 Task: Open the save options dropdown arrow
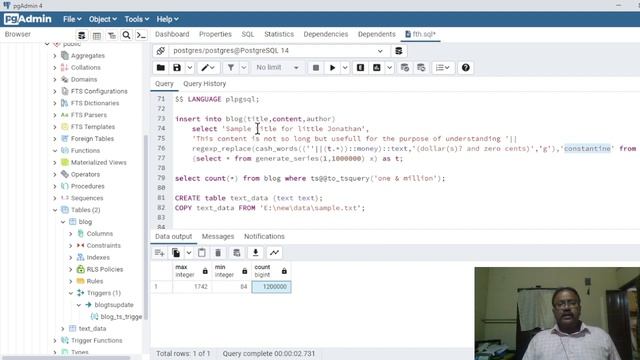tap(190, 68)
